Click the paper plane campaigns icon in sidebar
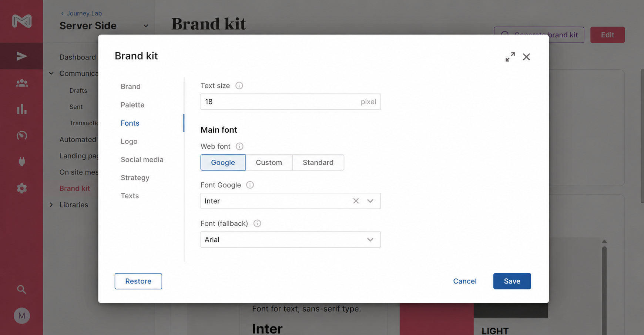This screenshot has width=644, height=335. [21, 56]
